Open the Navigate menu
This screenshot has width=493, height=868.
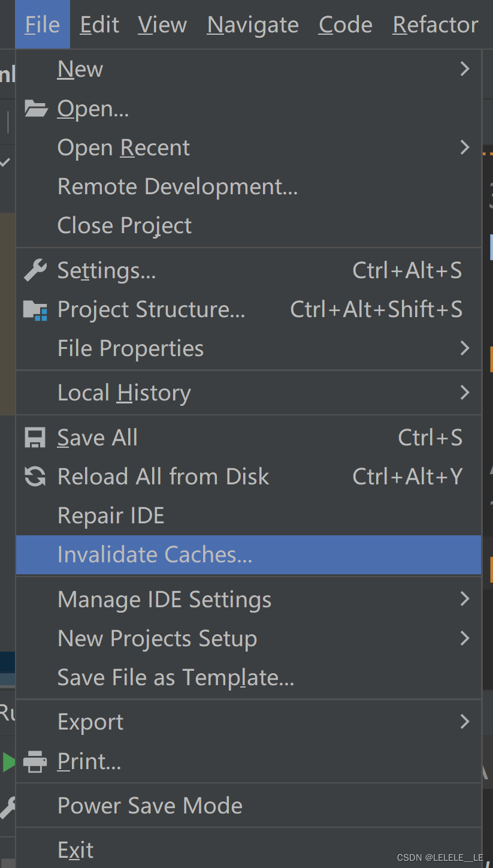point(253,25)
